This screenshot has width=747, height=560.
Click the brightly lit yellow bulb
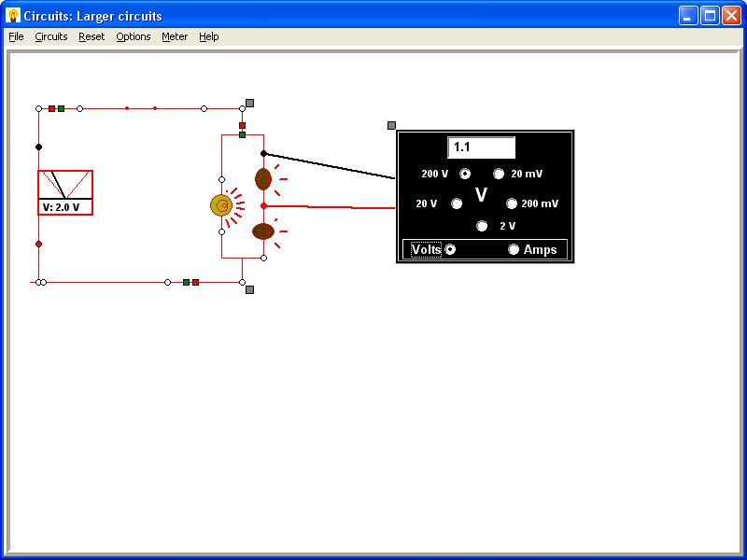[x=221, y=205]
